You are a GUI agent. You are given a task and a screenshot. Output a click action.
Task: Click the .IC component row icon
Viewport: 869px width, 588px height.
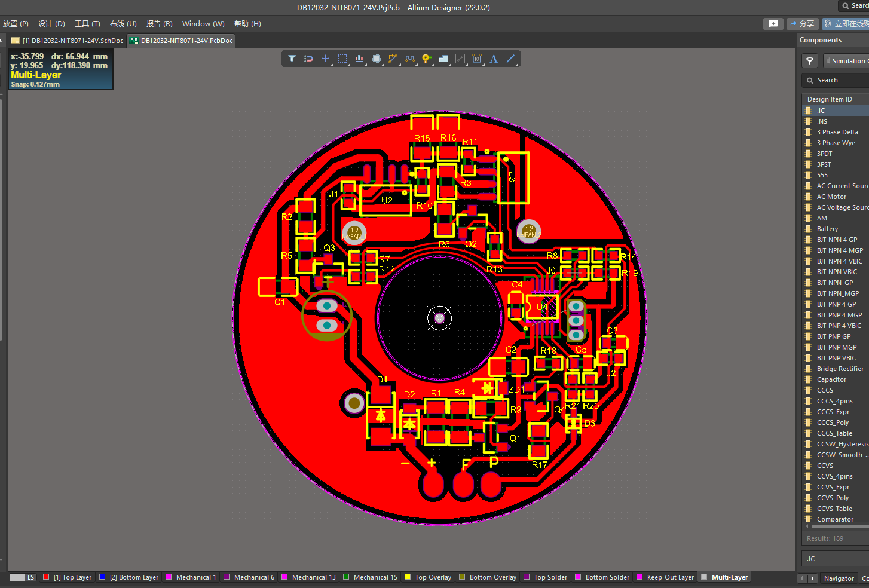[809, 111]
